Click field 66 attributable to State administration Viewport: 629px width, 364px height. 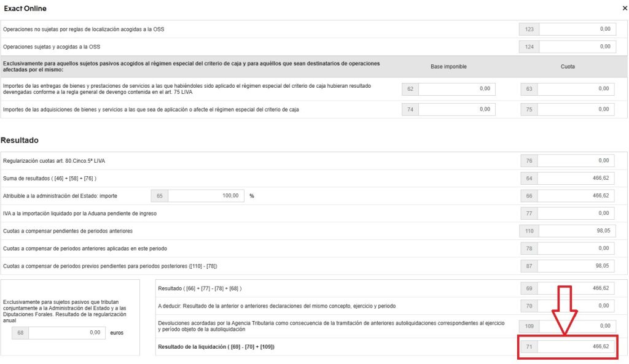[577, 196]
